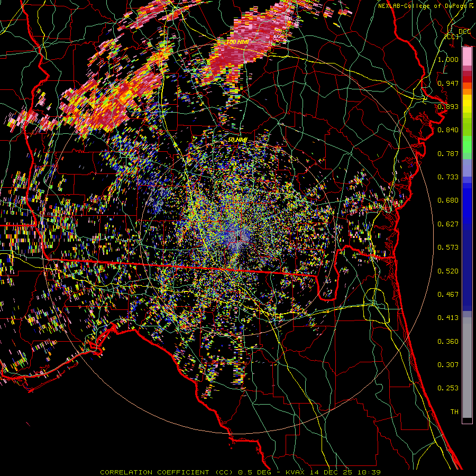Click the 0.680 legend value

[x=448, y=200]
